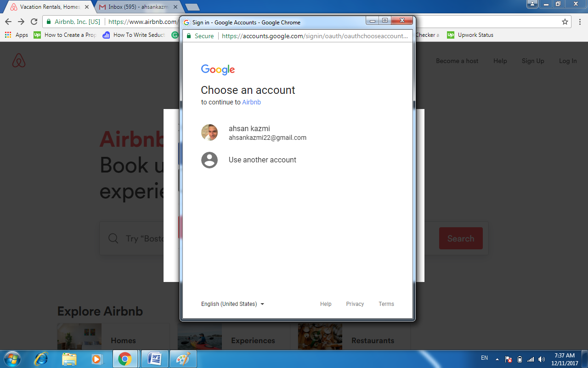
Task: Open 'How To Write Seduct' bookmark
Action: coord(134,35)
